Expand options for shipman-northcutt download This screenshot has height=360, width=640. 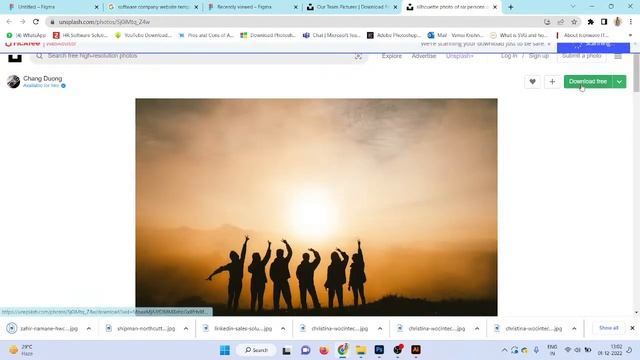186,328
